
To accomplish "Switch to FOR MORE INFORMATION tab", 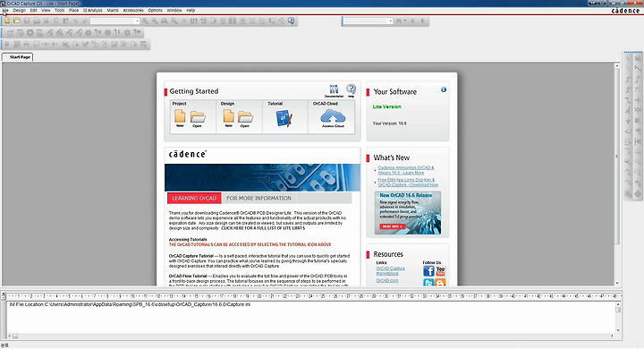I will 258,198.
